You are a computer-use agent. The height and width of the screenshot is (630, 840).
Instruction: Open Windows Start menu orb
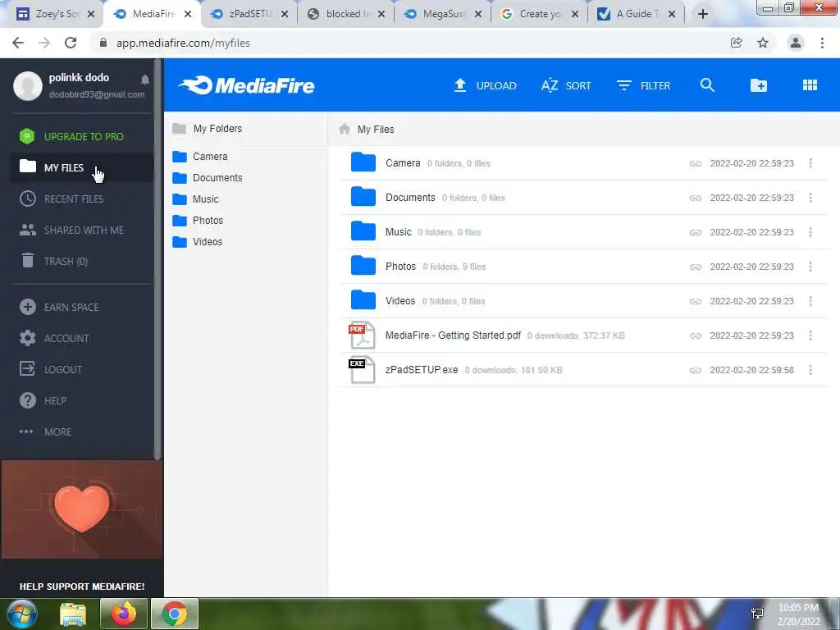[x=22, y=614]
